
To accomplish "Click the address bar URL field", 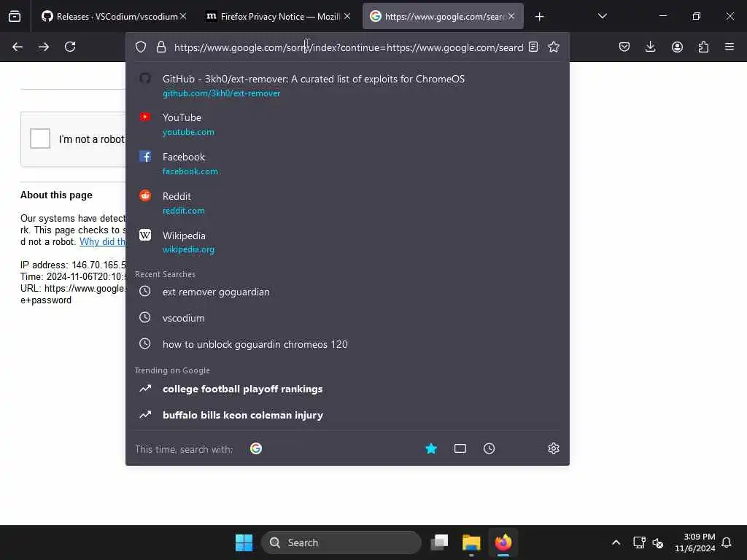I will coord(348,47).
